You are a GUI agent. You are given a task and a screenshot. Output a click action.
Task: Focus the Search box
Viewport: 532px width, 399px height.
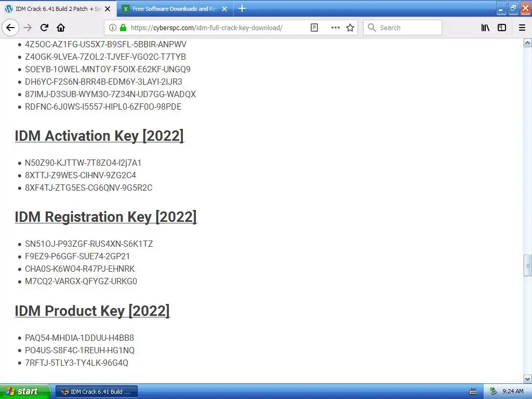(x=403, y=28)
